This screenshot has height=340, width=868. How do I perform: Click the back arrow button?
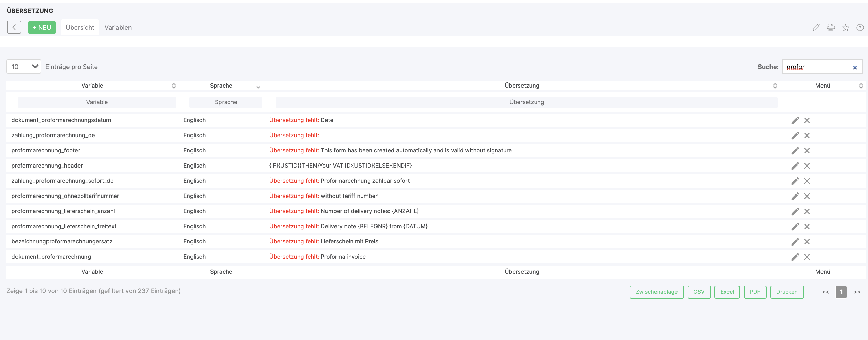click(x=14, y=27)
